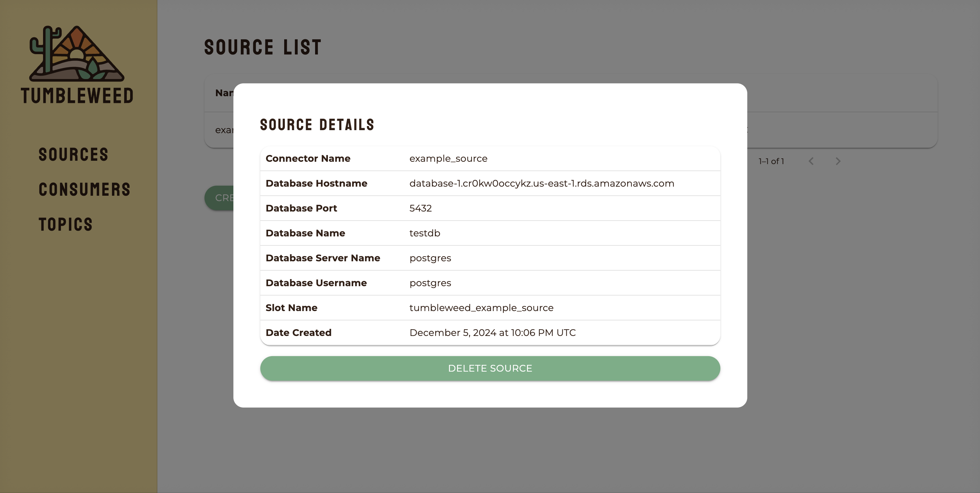Click the Connector Name label
Image resolution: width=980 pixels, height=493 pixels.
tap(308, 159)
